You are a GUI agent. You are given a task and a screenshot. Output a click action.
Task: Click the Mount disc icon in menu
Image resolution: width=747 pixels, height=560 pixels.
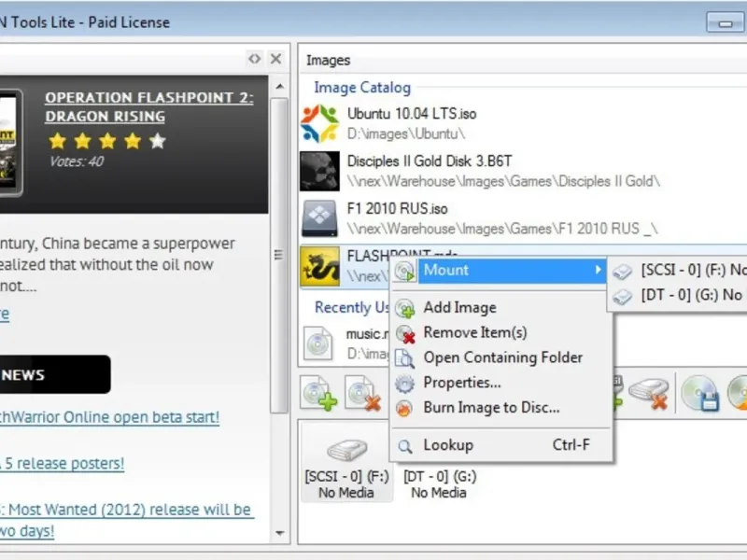point(404,271)
